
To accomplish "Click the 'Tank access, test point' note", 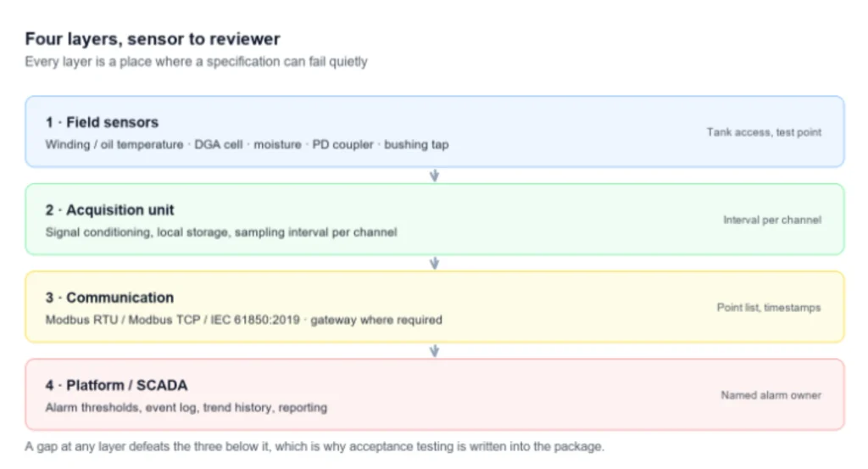I will [764, 132].
